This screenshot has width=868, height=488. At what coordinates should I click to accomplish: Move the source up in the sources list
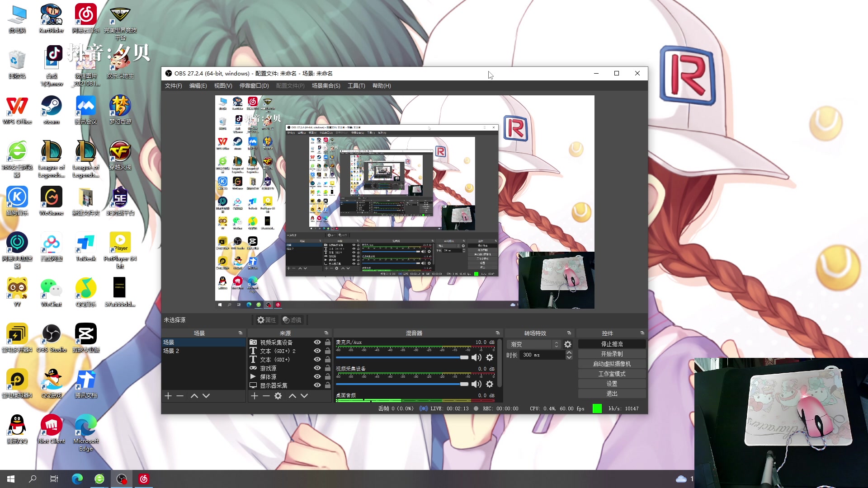[292, 396]
